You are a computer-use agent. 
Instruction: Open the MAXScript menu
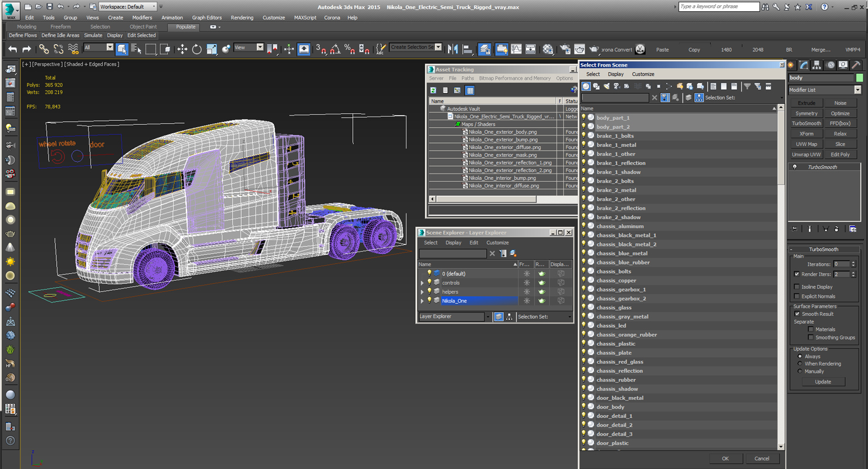tap(305, 18)
